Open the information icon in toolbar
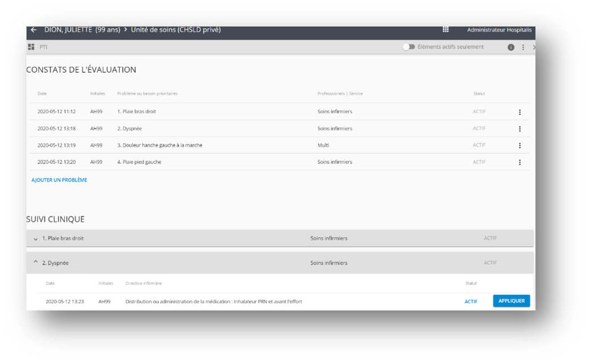This screenshot has height=364, width=589. [x=511, y=47]
